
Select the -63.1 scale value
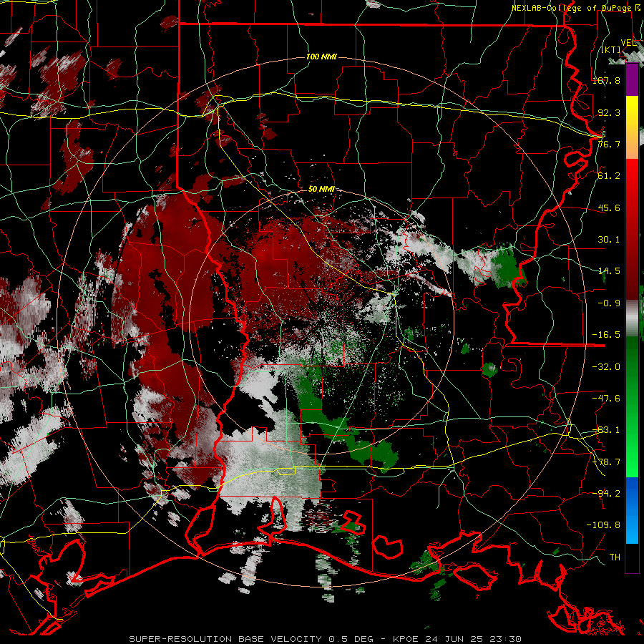[x=606, y=430]
